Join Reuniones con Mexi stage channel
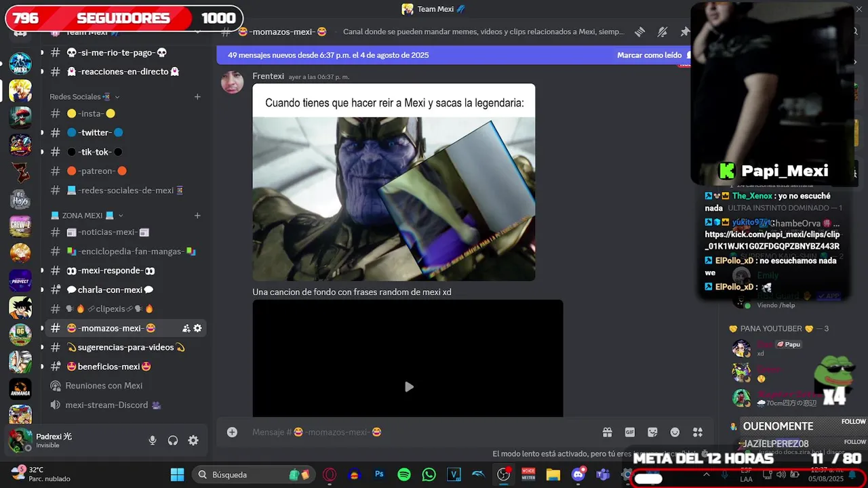This screenshot has width=868, height=488. pos(125,386)
